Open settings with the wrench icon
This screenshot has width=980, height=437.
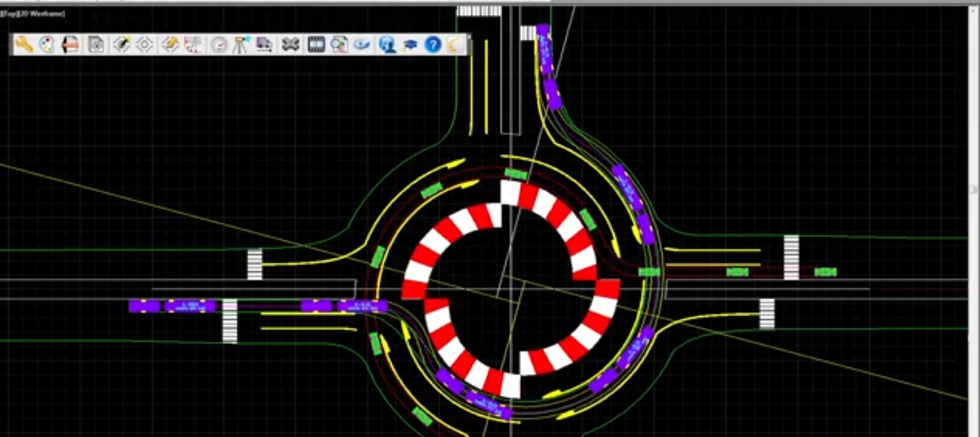[24, 45]
